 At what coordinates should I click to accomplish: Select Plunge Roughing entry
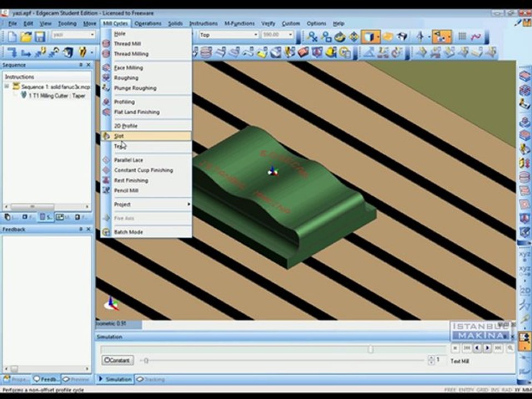tap(146, 88)
